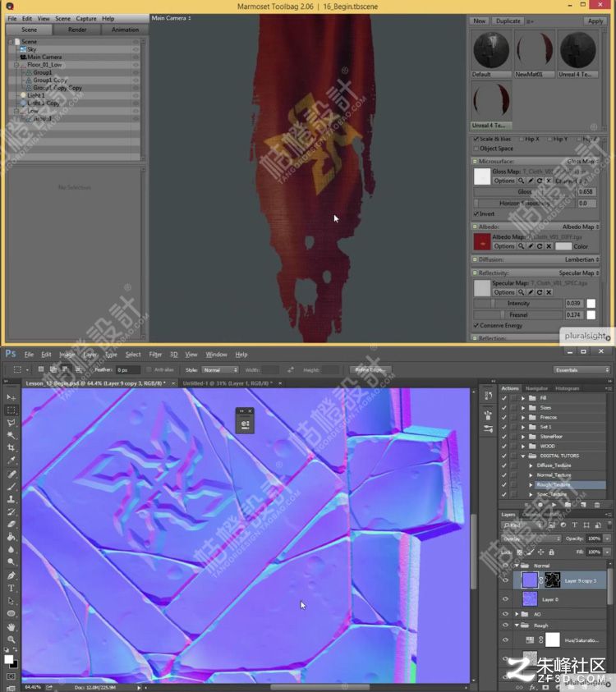Click reload icon for Albedo Map
The height and width of the screenshot is (692, 616).
[x=540, y=246]
